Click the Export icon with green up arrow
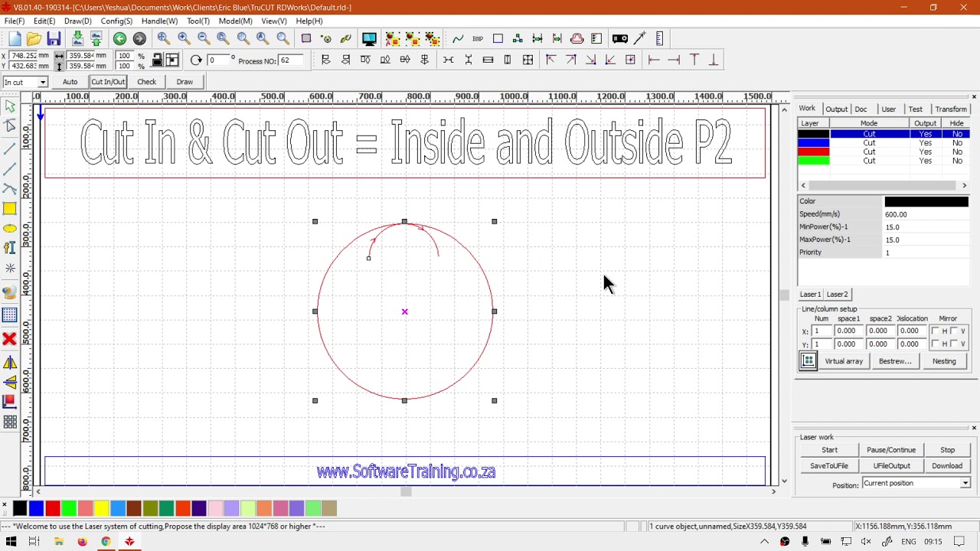Viewport: 980px width, 551px height. point(96,39)
